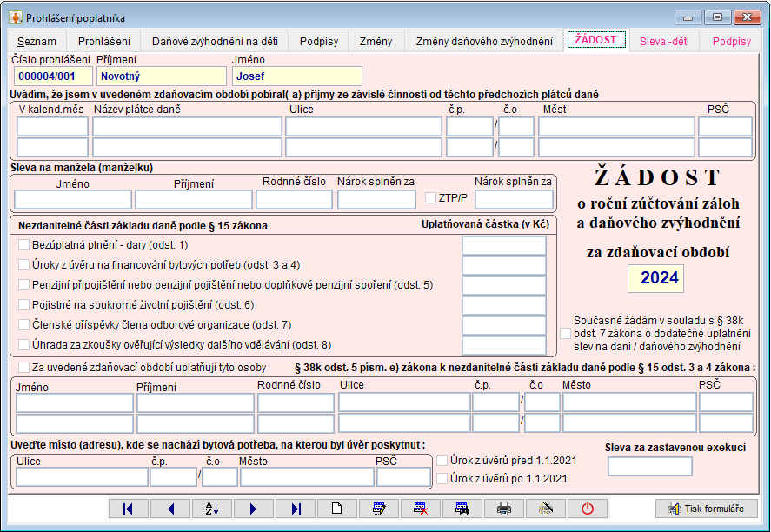
Task: Click amount field for Úhrada za zkoušky
Action: [504, 345]
